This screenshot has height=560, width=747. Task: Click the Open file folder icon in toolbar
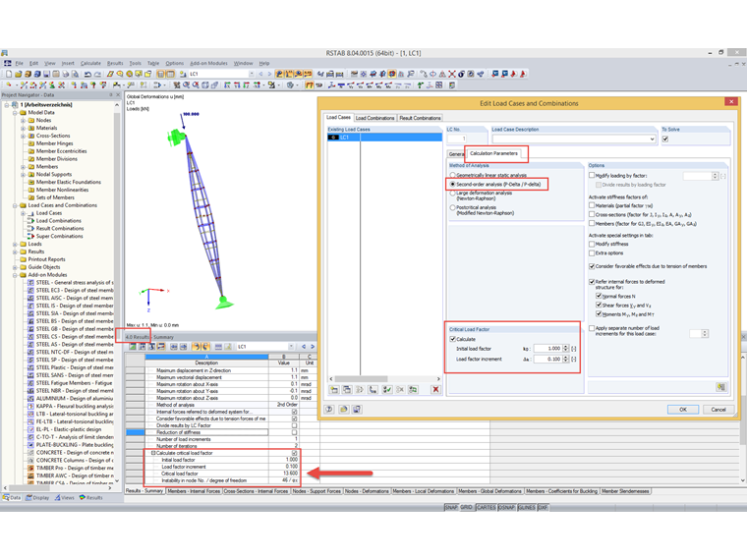click(x=18, y=74)
